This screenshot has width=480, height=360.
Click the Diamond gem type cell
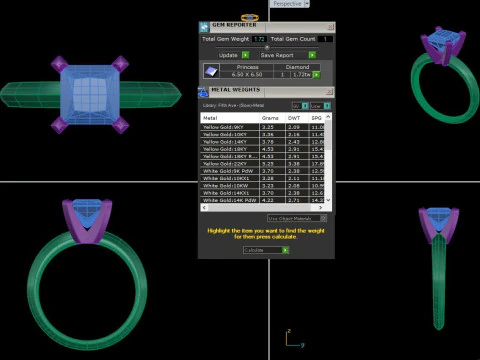click(x=297, y=67)
